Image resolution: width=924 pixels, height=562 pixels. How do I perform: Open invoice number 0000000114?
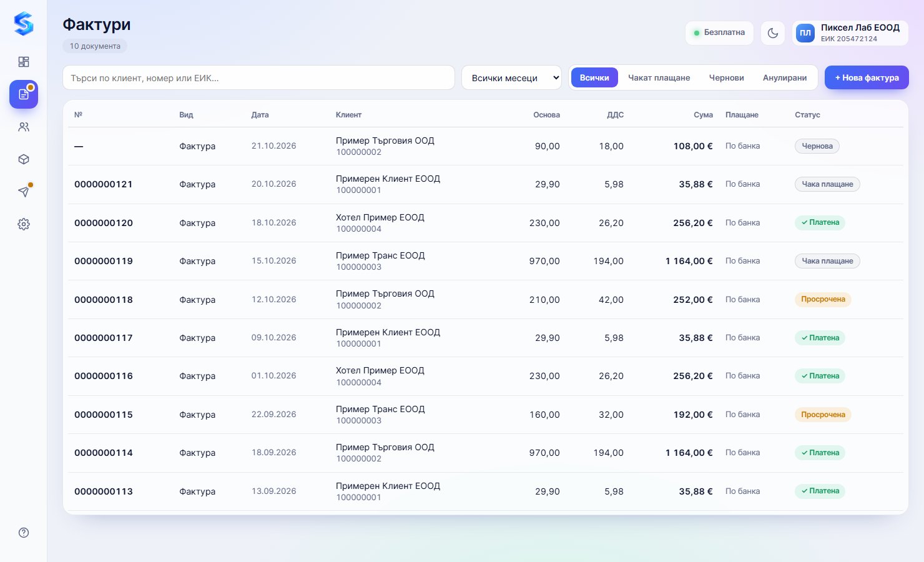point(104,453)
